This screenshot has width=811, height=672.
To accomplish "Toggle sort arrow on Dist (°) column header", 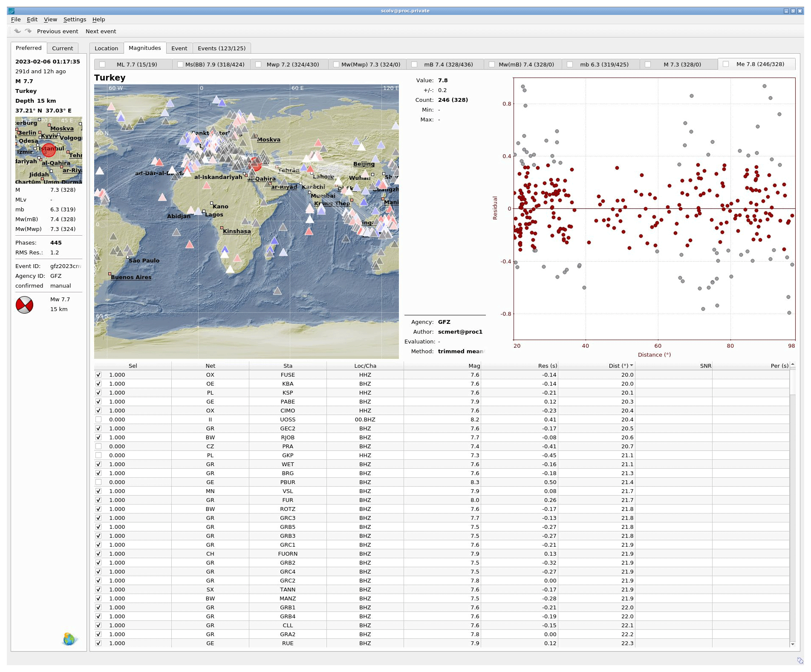I will click(x=631, y=366).
